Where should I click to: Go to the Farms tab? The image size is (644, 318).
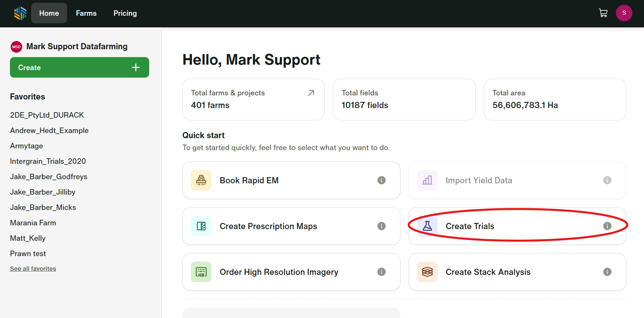[x=86, y=13]
